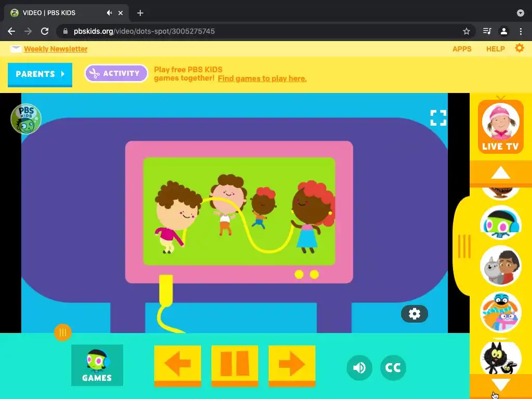Move show list up arrow

coord(500,173)
